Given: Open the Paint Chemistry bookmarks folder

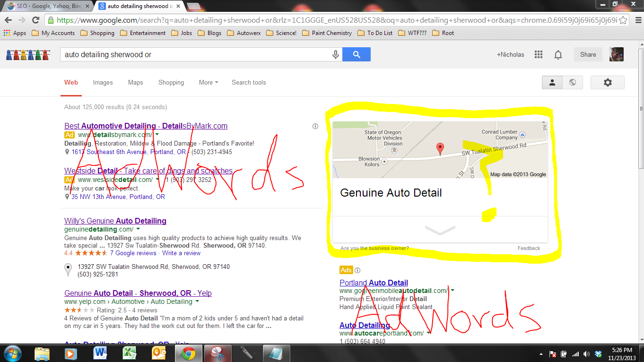Looking at the screenshot, I should pyautogui.click(x=327, y=33).
